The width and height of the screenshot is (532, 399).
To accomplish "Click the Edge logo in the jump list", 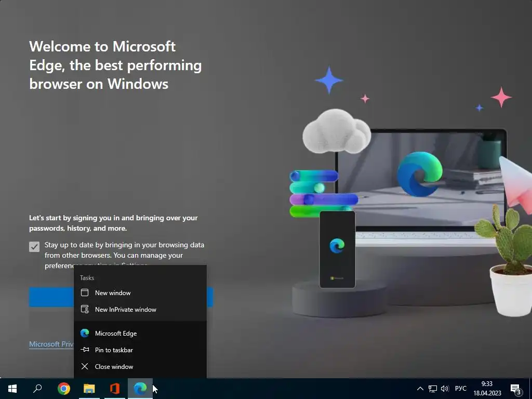I will (85, 333).
